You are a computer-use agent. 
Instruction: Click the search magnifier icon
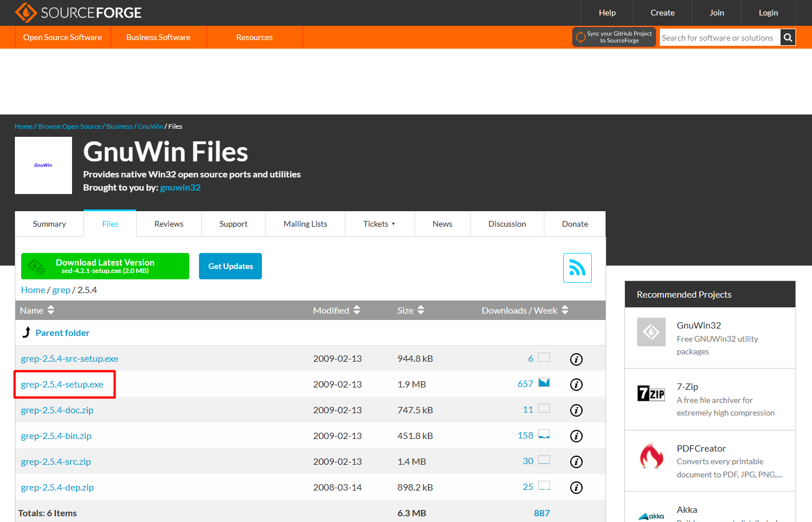(787, 38)
